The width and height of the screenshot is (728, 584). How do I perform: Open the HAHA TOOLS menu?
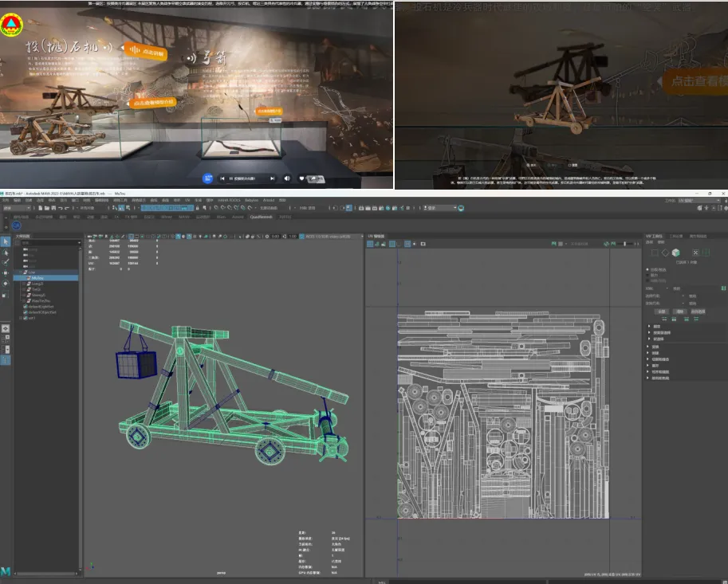[x=228, y=200]
